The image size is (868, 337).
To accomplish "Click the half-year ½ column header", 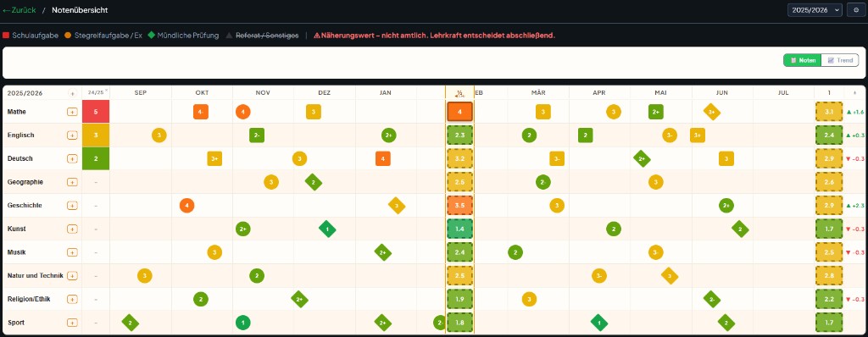I will point(459,93).
